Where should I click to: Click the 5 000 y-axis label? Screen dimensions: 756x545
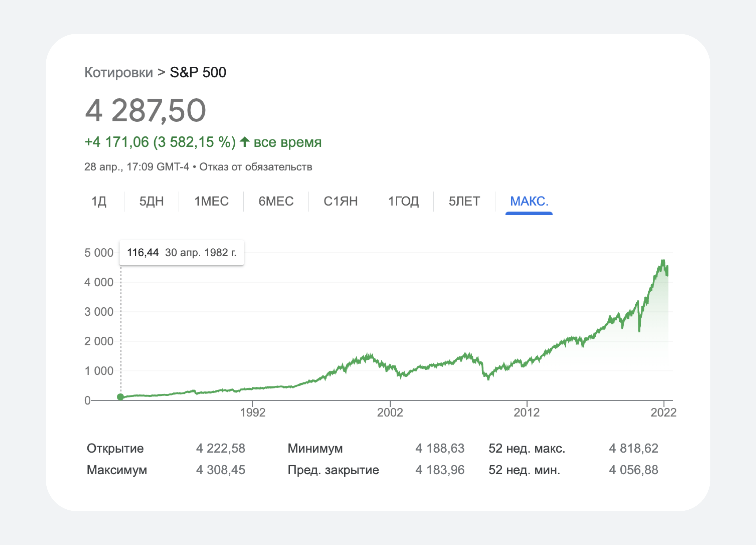tap(99, 252)
